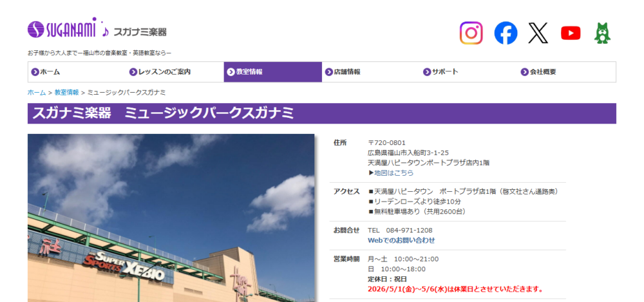Open the X (Twitter) icon link
Image resolution: width=644 pixels, height=302 pixels.
(x=538, y=33)
